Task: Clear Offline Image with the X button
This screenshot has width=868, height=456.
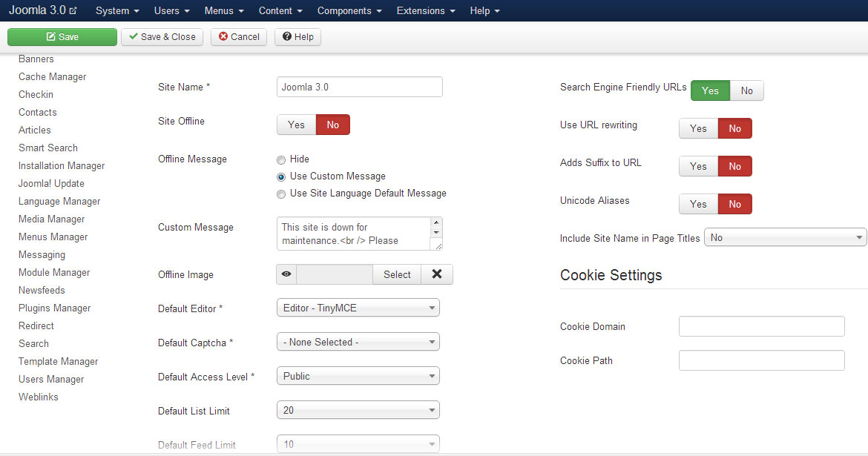Action: pos(437,274)
